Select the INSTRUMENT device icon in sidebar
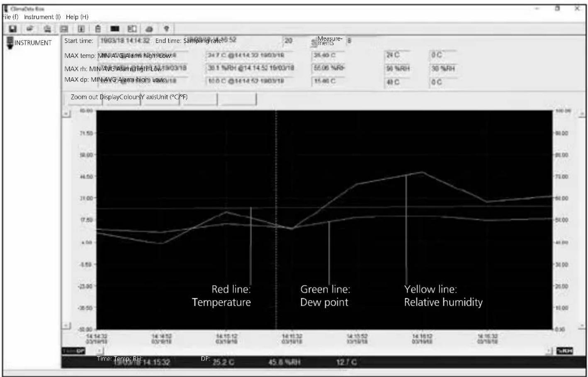The width and height of the screenshot is (588, 377). (x=10, y=42)
